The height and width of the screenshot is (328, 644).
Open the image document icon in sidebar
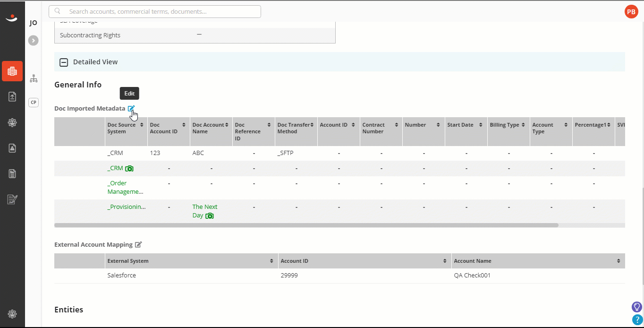(x=12, y=148)
